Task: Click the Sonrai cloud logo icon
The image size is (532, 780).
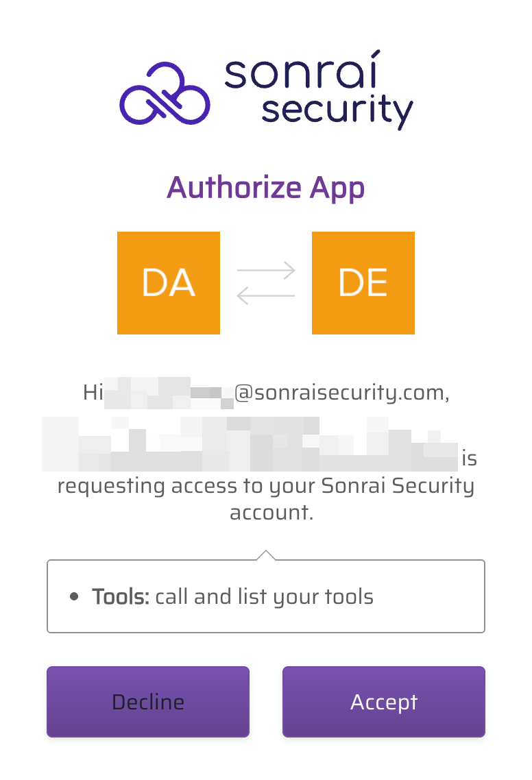Action: point(165,94)
